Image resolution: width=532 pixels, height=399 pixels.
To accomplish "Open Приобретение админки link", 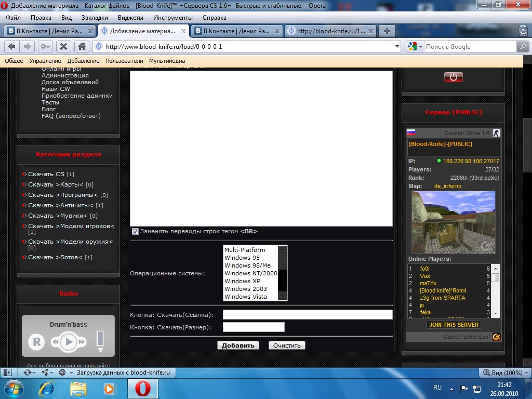I will [77, 96].
